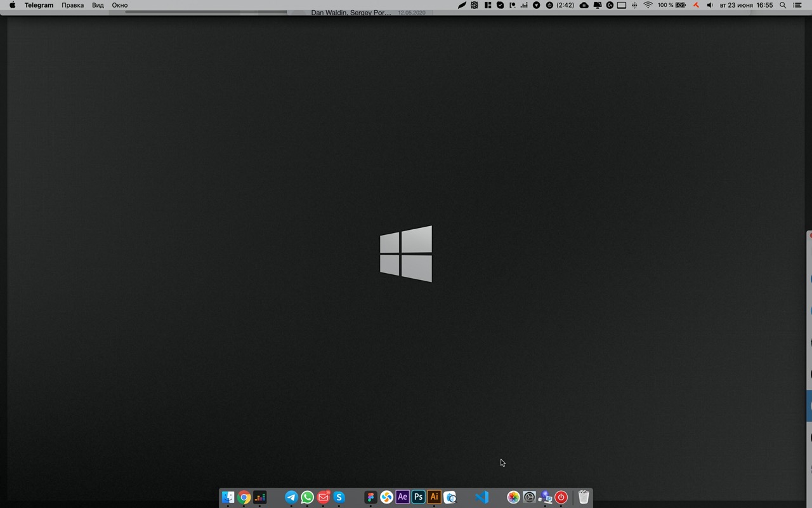Open the red mail app with badge
Viewport: 812px width, 508px height.
[324, 497]
